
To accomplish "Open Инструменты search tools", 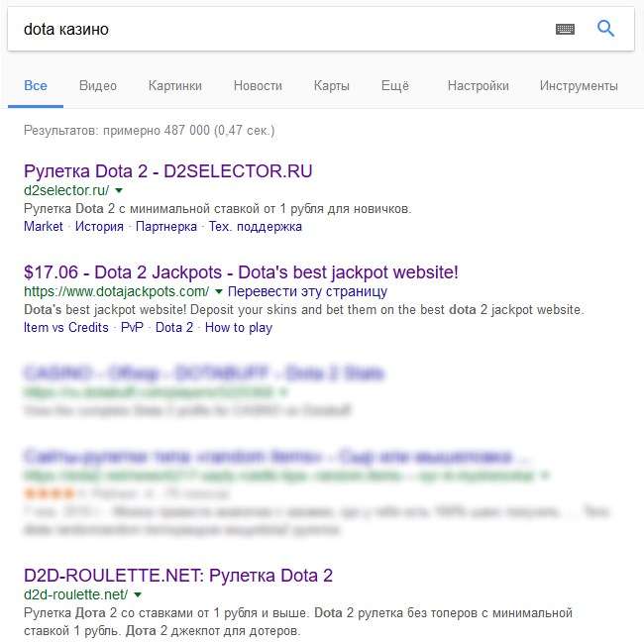I will (579, 86).
